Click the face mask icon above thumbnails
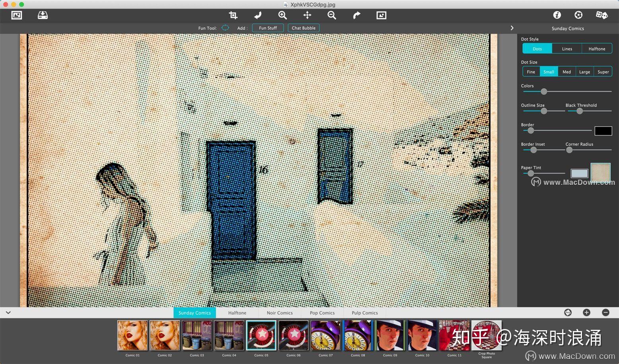619x364 pixels. (x=568, y=312)
